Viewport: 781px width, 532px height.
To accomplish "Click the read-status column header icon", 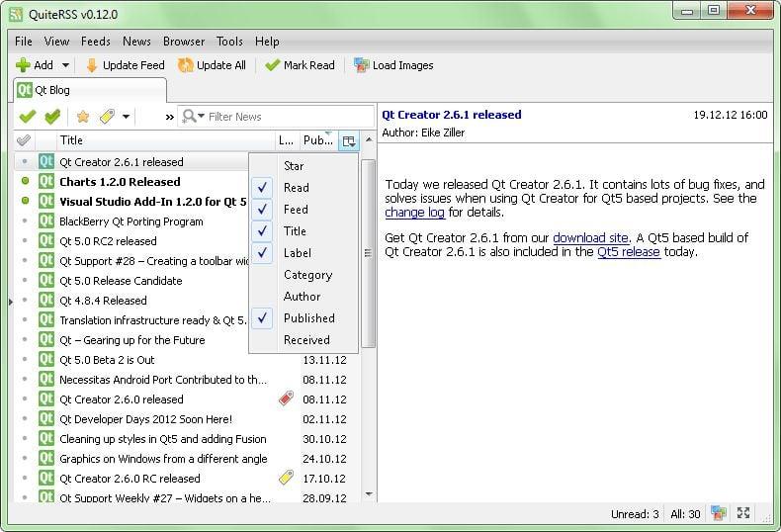I will coord(23,140).
